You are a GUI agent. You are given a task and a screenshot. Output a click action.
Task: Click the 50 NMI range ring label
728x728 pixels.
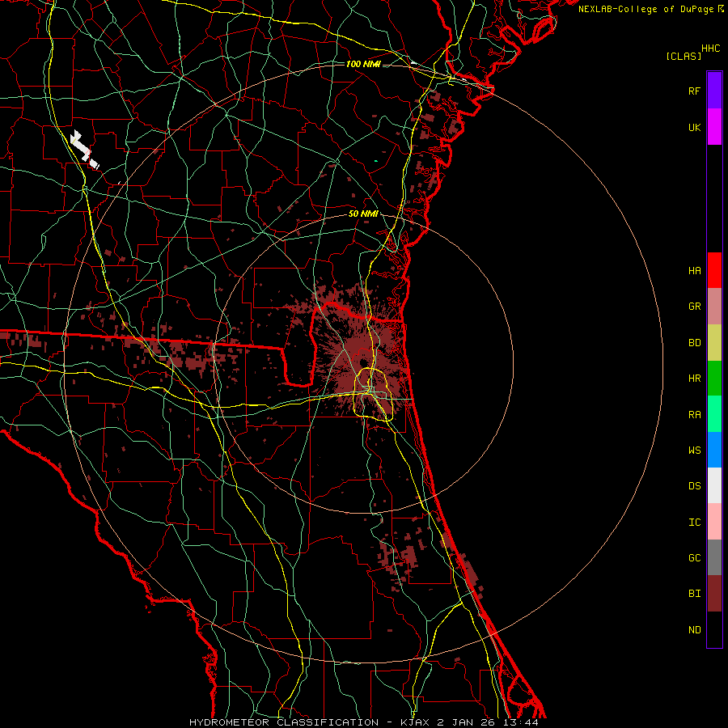point(363,214)
